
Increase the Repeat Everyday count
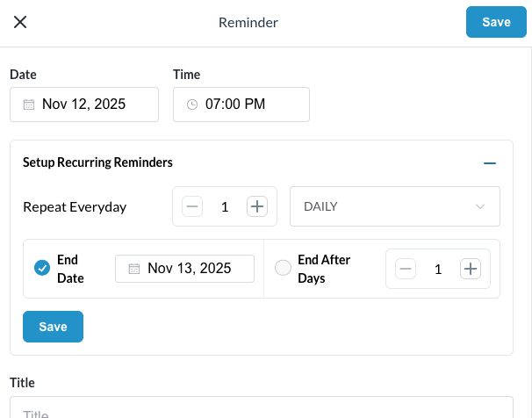(x=256, y=207)
